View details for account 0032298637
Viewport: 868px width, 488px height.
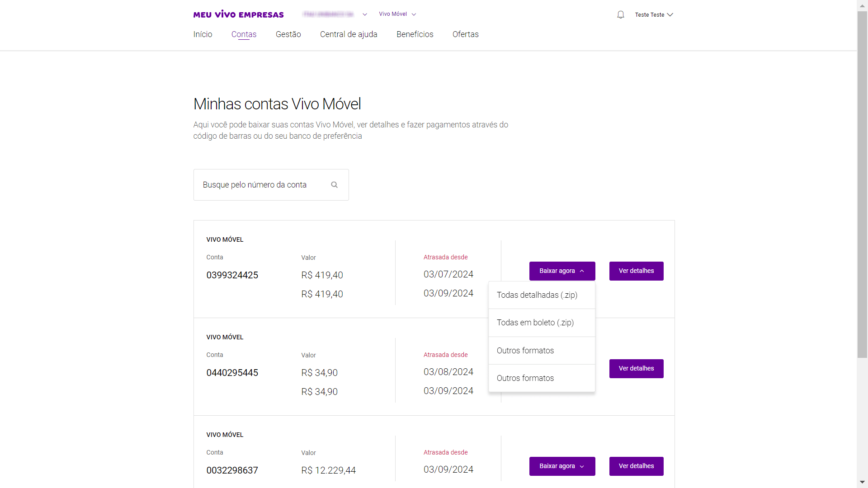tap(636, 466)
